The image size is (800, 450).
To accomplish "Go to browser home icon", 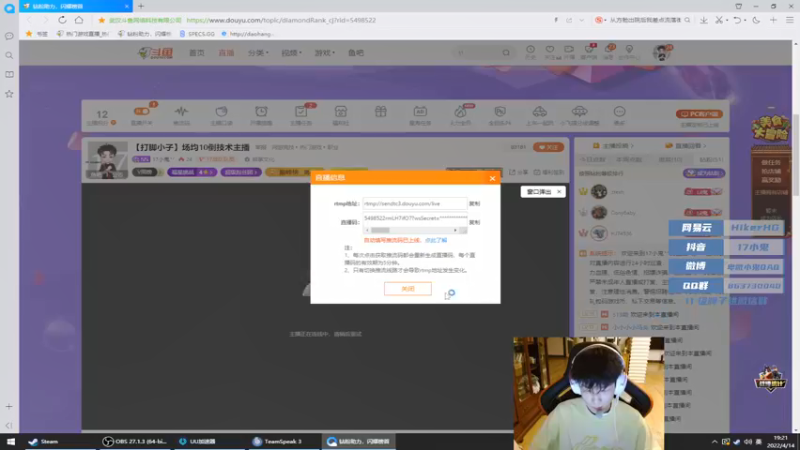I will [x=79, y=20].
